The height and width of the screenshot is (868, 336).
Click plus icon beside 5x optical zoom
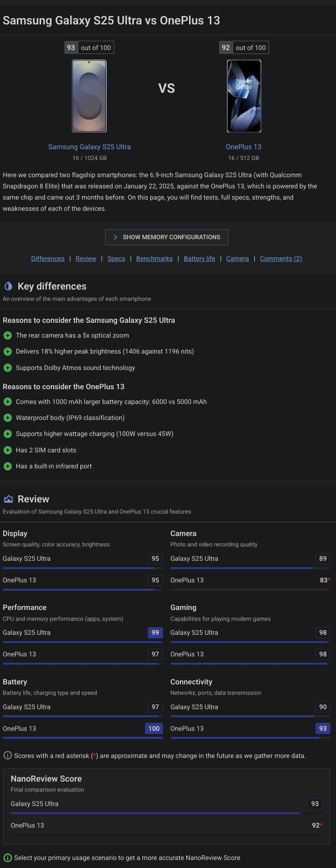pyautogui.click(x=8, y=335)
